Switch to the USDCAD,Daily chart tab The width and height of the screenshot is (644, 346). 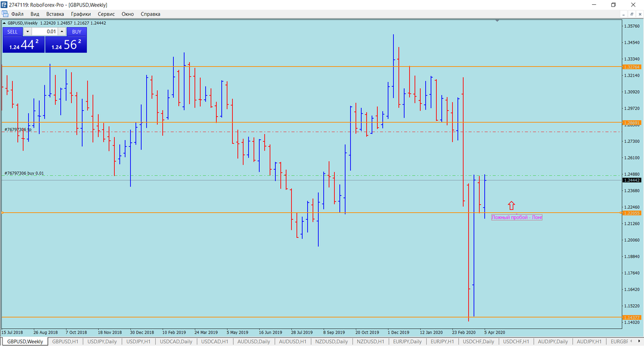(177, 342)
